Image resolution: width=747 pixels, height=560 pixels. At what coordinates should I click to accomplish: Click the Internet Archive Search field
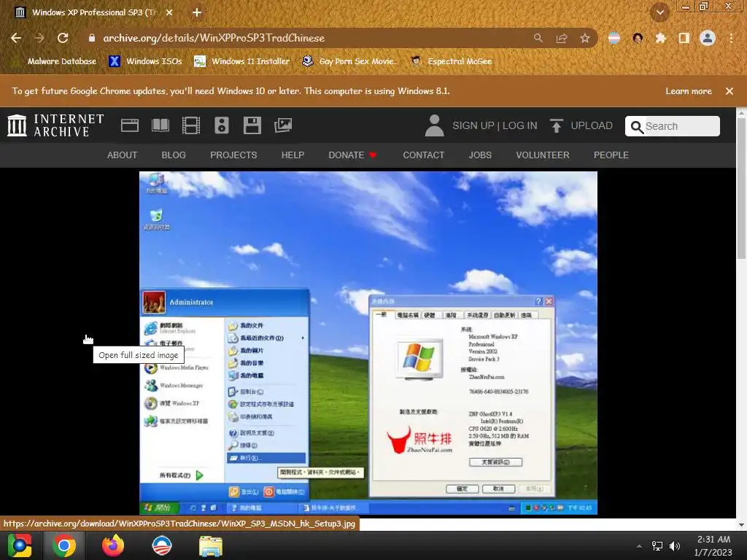click(x=672, y=126)
